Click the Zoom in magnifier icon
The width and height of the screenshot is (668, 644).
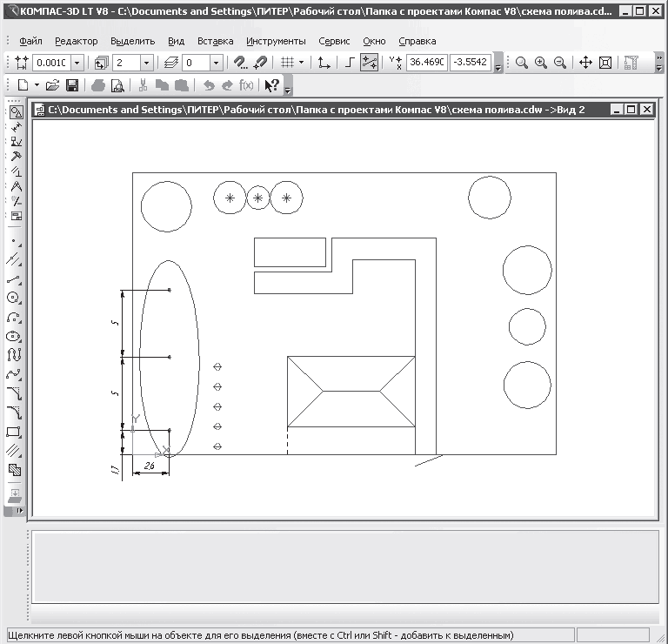(541, 63)
